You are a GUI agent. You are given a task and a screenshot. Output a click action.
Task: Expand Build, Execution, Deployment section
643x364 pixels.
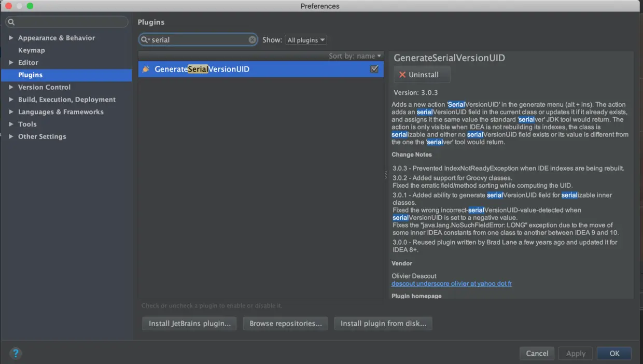11,100
